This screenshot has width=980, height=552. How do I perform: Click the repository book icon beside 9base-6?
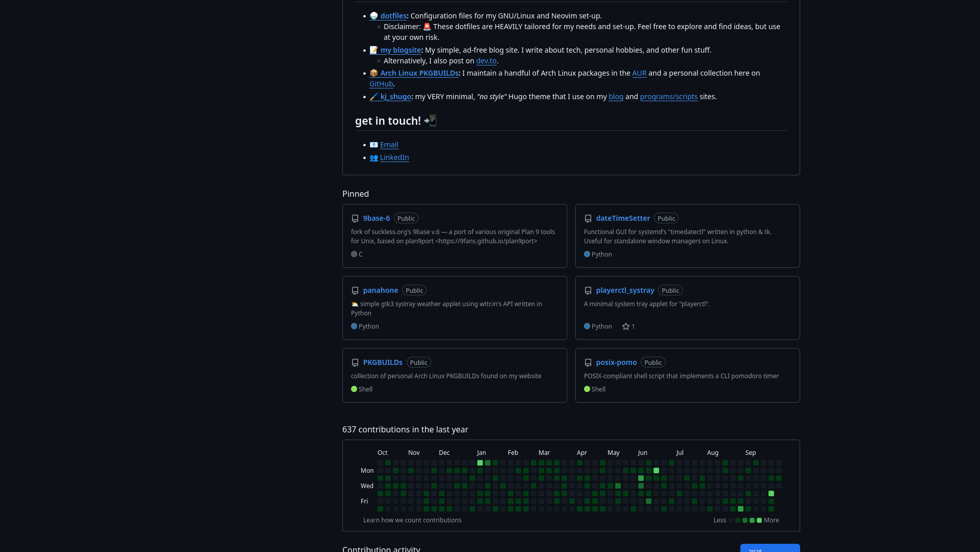[x=355, y=218]
